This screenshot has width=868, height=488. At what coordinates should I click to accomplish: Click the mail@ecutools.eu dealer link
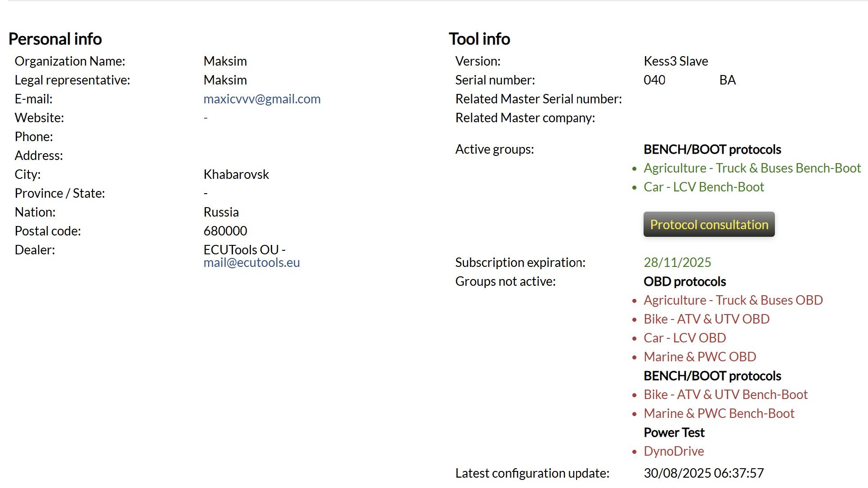251,262
